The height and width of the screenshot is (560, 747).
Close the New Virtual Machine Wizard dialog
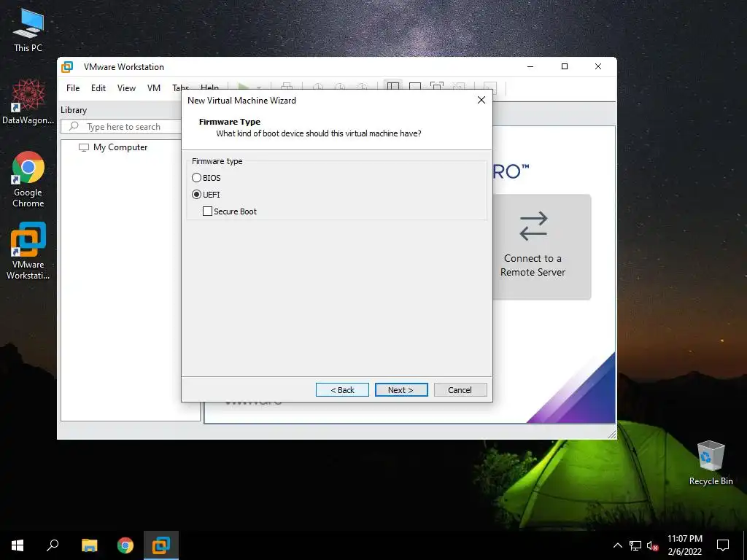(481, 100)
